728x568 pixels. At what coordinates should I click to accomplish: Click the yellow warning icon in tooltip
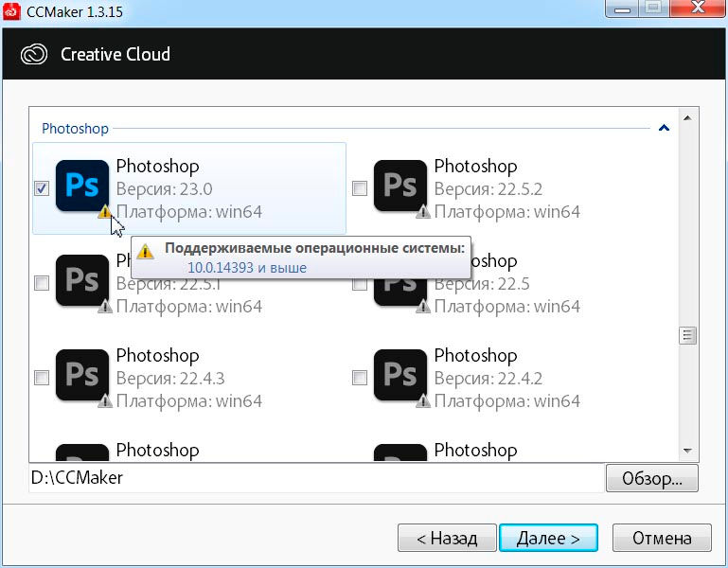(x=146, y=251)
